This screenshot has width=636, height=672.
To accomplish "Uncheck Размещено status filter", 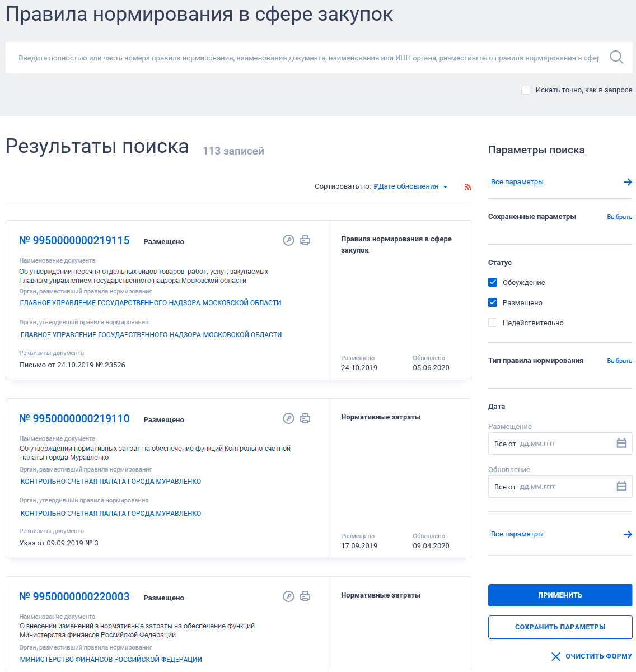I will coord(493,302).
